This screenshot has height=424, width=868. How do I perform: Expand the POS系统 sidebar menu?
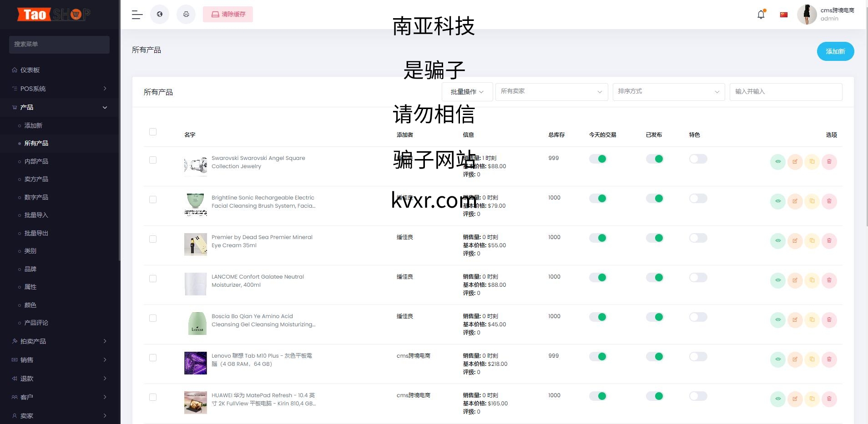point(59,89)
